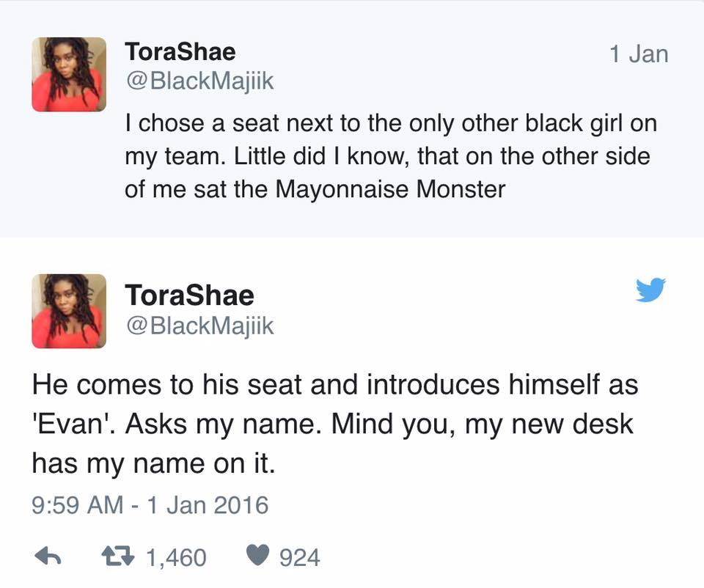Click the '9:59 AM - 1 Jan 2016' timestamp
The height and width of the screenshot is (588, 704).
(x=150, y=504)
